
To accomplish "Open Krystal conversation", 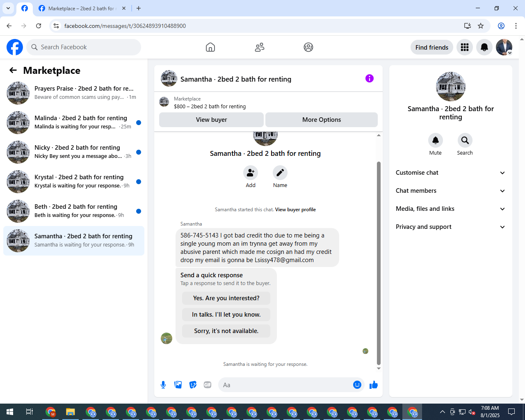I will point(74,182).
